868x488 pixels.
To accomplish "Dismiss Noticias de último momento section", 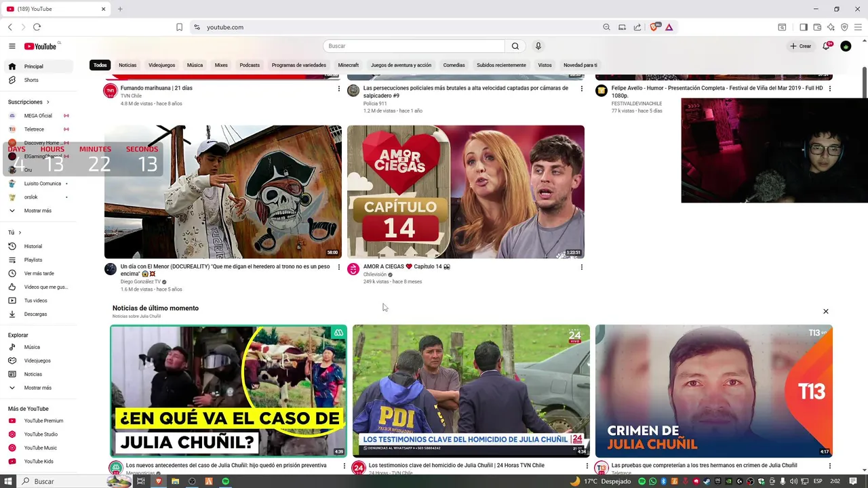I will tap(826, 311).
